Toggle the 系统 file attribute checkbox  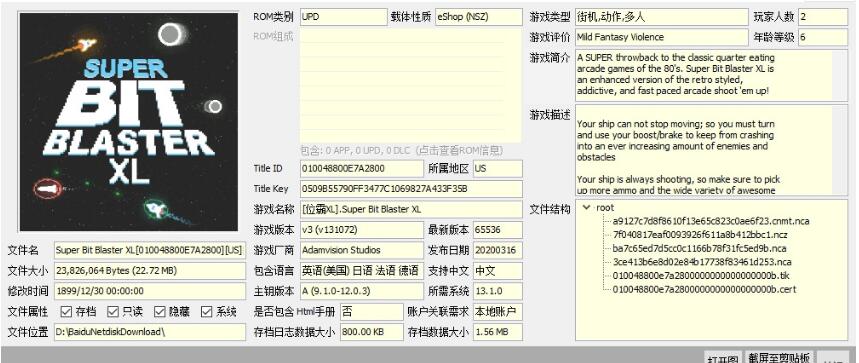(207, 312)
